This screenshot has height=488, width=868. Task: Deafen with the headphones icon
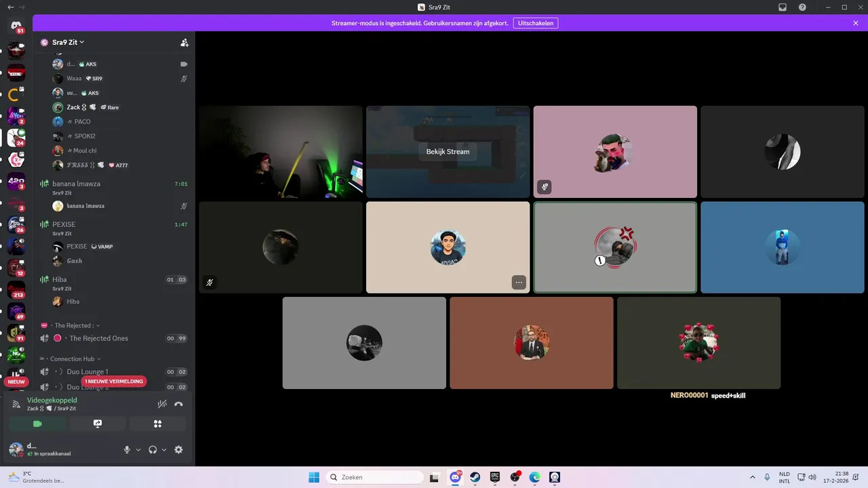[x=153, y=449]
